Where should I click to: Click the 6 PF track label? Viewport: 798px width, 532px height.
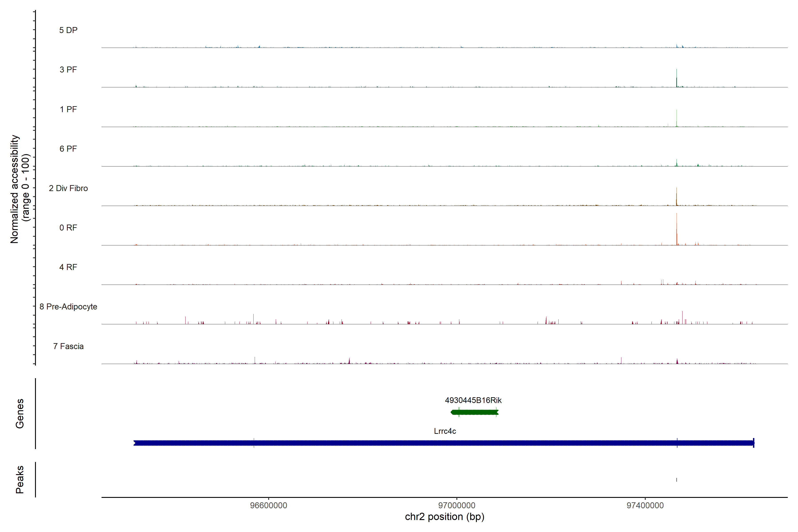click(68, 149)
